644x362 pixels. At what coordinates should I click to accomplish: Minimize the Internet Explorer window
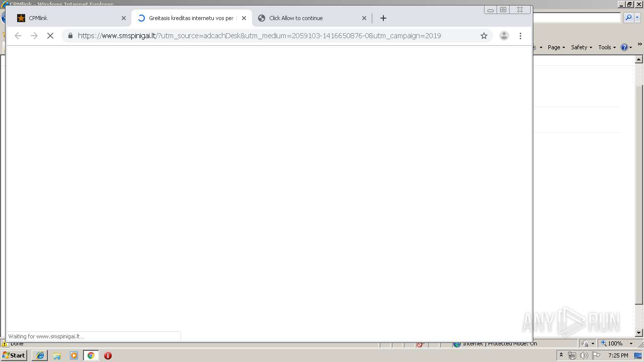coord(622,4)
